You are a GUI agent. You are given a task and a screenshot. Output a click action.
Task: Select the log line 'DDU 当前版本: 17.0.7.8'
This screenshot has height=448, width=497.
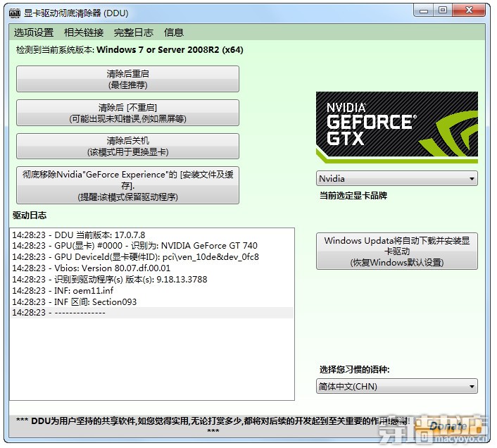coord(151,235)
